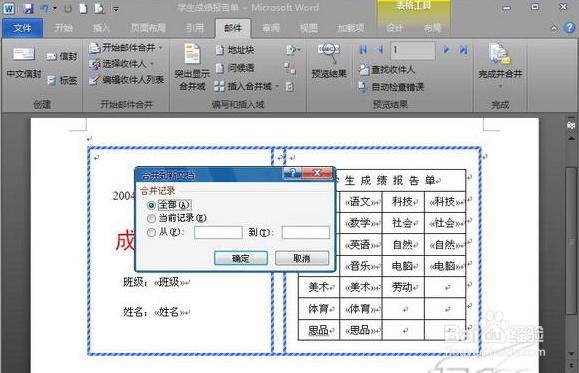Screen dimensions: 579x373
Task: Go to last record arrow
Action: [x=463, y=49]
